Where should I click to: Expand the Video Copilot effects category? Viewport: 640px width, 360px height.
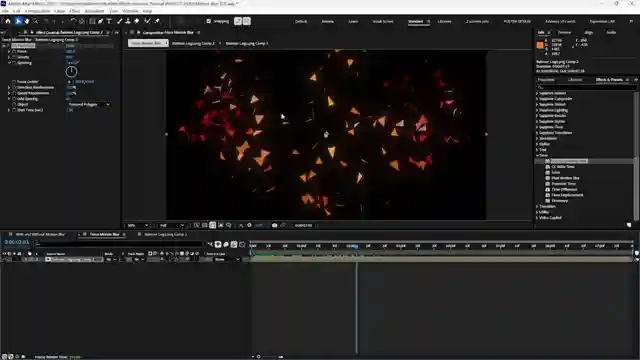tap(537, 218)
